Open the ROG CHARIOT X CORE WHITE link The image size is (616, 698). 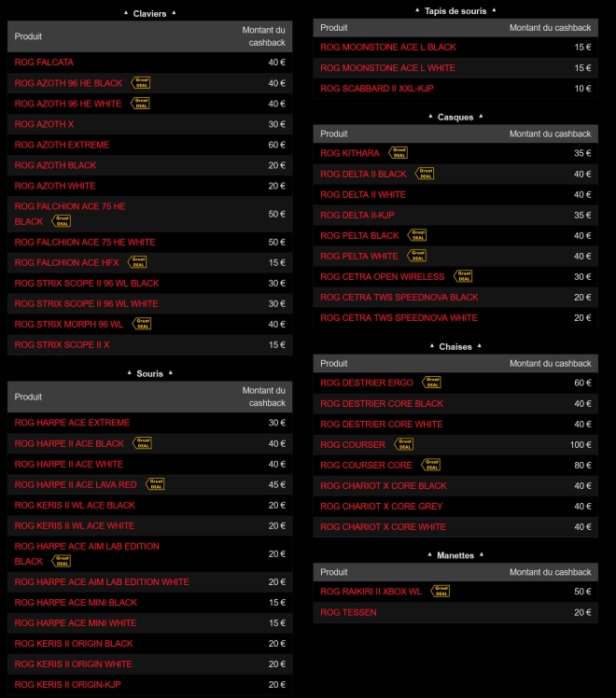[x=383, y=526]
